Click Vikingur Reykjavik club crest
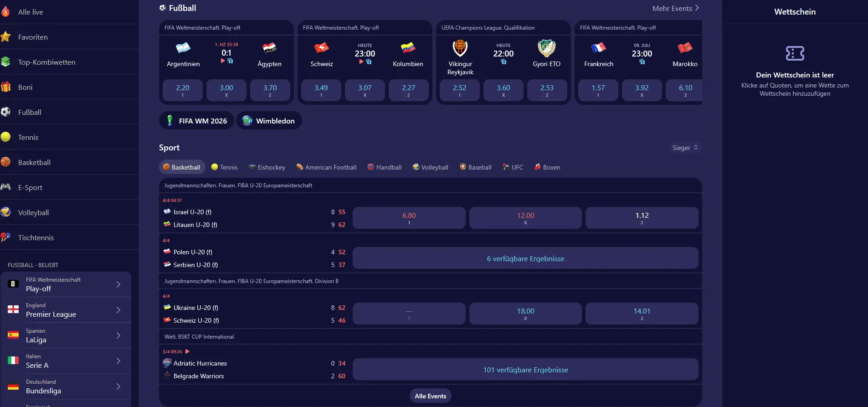Viewport: 868px width, 407px height. tap(460, 48)
